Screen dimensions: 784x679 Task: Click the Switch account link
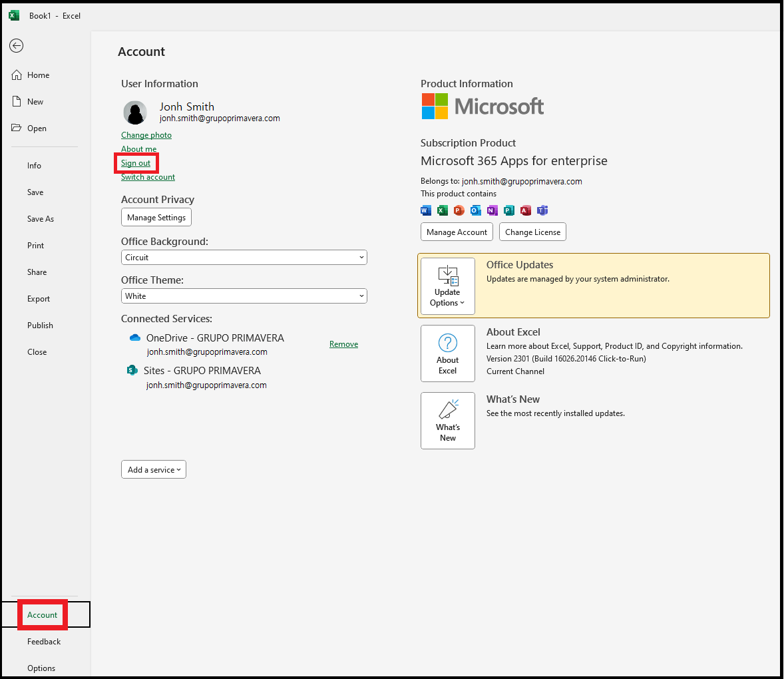tap(148, 177)
